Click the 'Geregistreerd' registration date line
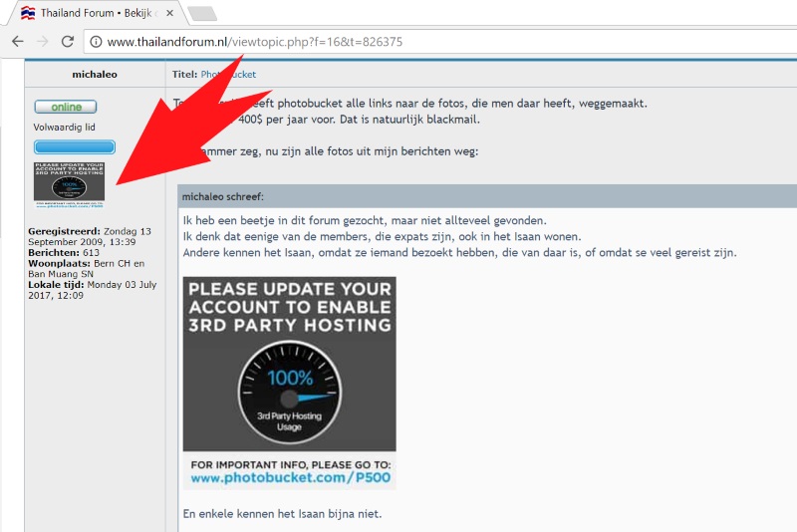 [90, 236]
